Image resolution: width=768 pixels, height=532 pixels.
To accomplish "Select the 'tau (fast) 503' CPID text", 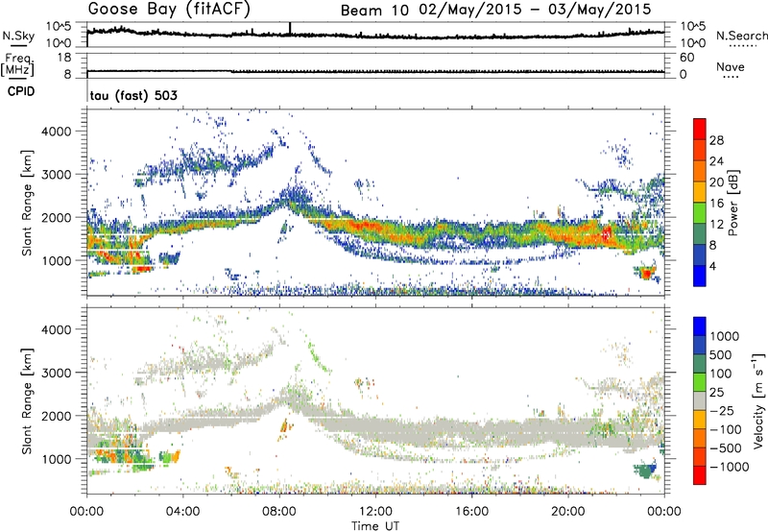I will coord(133,95).
